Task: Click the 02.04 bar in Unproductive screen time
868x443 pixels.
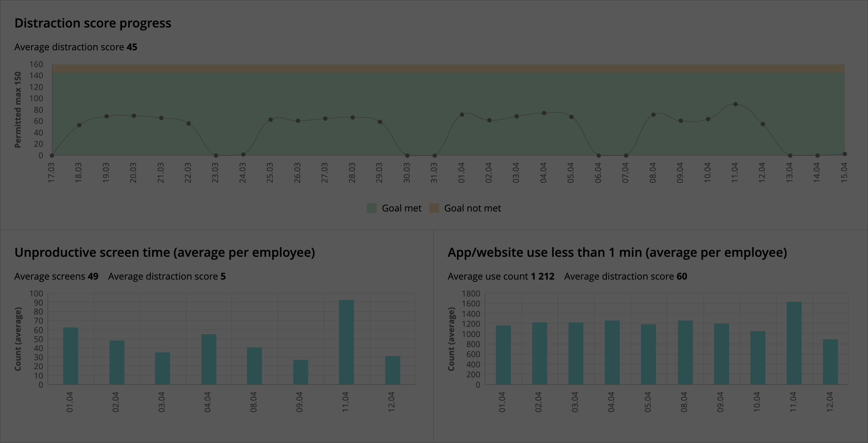Action: (117, 362)
